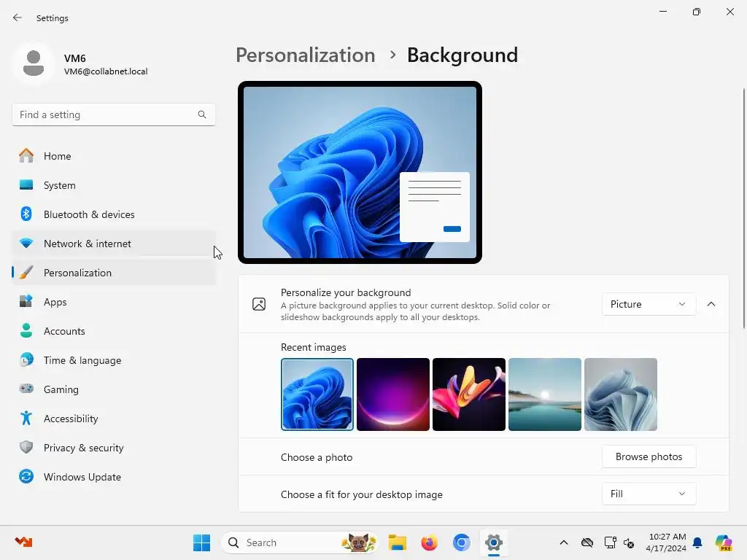Open Privacy & security settings
This screenshot has height=560, width=747.
[x=113, y=448]
